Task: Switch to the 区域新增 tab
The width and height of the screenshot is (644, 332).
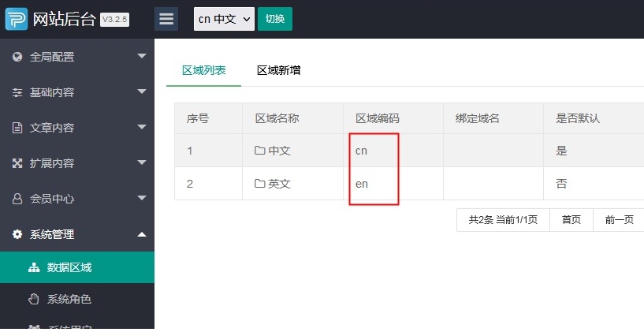Action: click(x=278, y=70)
